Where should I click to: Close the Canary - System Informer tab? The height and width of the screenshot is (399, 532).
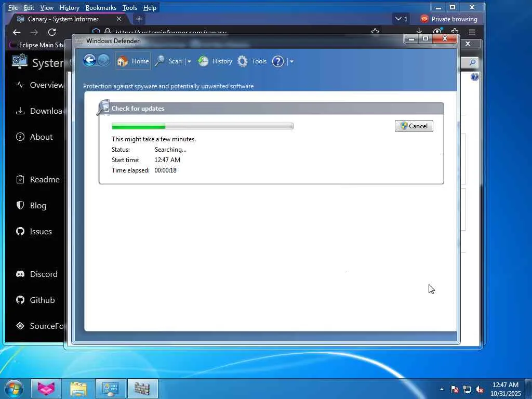point(119,19)
